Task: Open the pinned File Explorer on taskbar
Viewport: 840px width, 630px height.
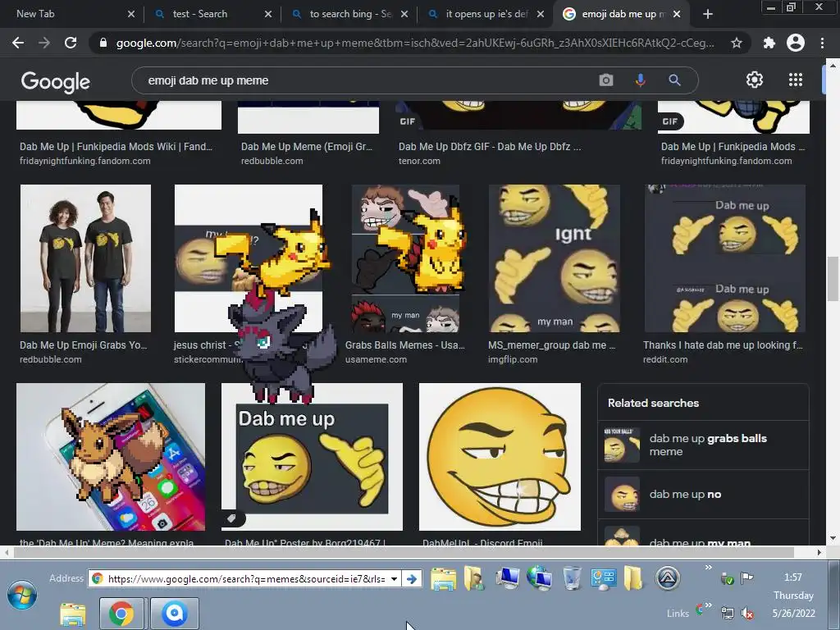Action: click(x=73, y=614)
